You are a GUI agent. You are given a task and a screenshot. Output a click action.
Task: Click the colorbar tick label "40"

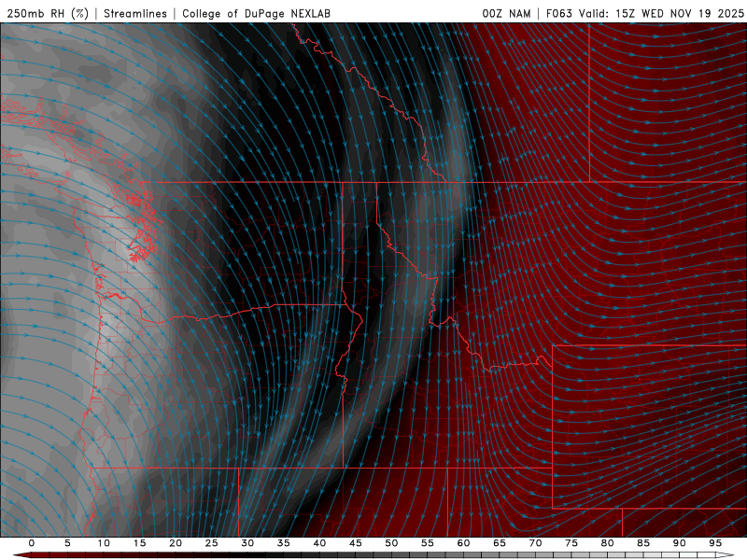pos(319,543)
